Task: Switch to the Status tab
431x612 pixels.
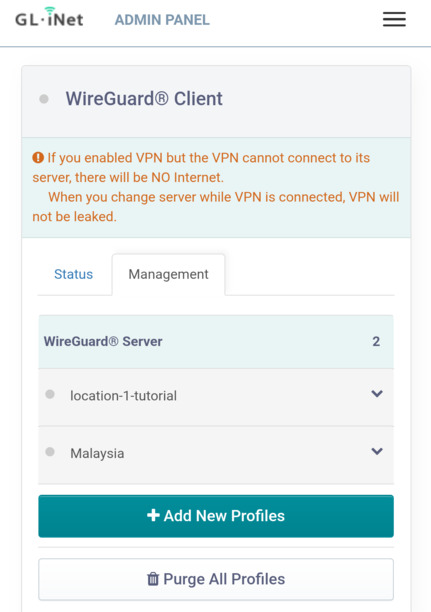Action: click(73, 274)
